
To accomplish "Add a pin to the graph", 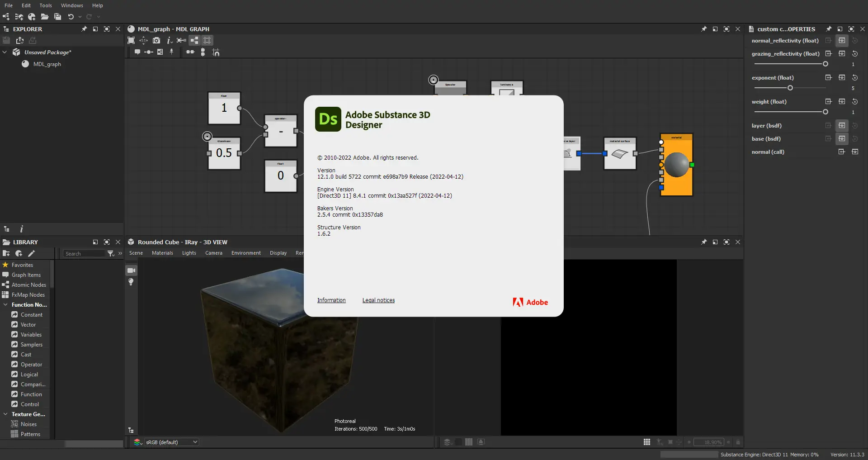I will (x=172, y=52).
